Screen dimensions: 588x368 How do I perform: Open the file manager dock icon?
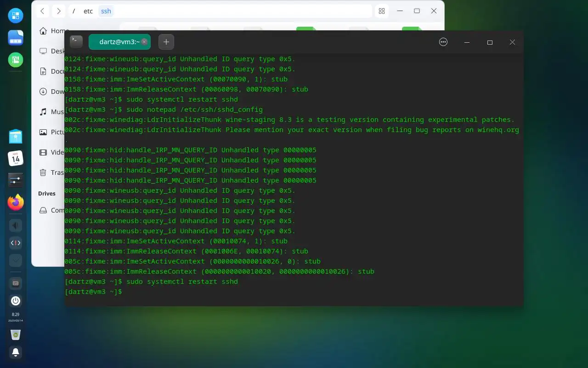tap(16, 38)
